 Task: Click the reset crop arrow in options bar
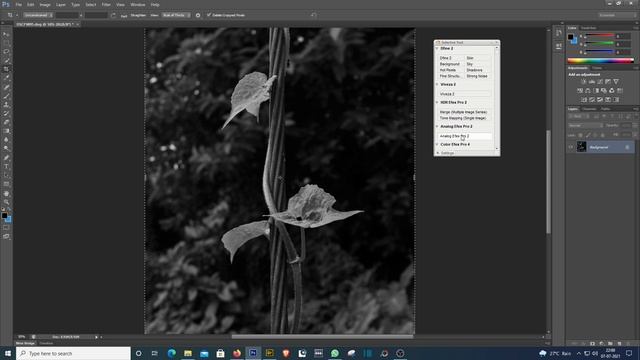point(313,15)
